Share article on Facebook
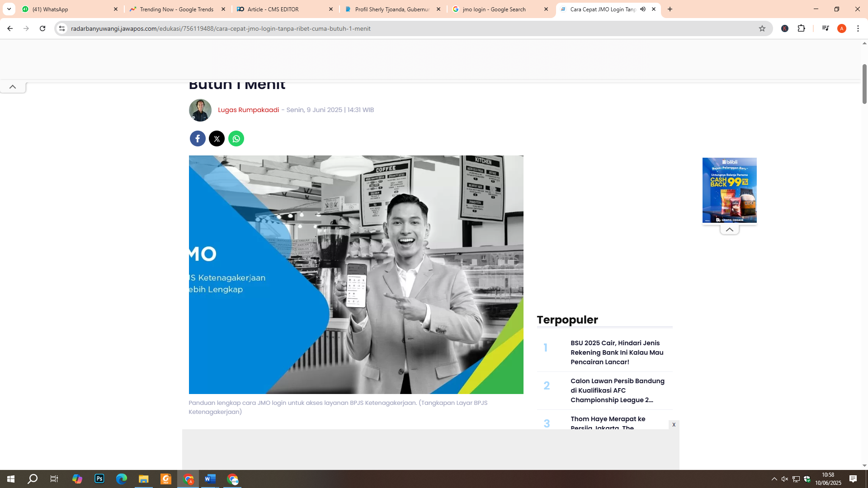Image resolution: width=868 pixels, height=488 pixels. tap(198, 139)
